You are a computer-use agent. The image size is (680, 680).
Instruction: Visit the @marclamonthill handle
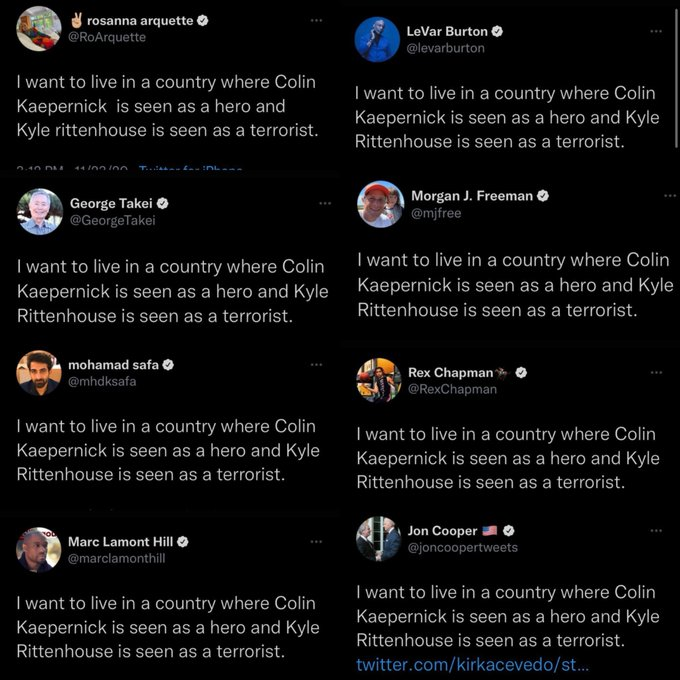[116, 558]
